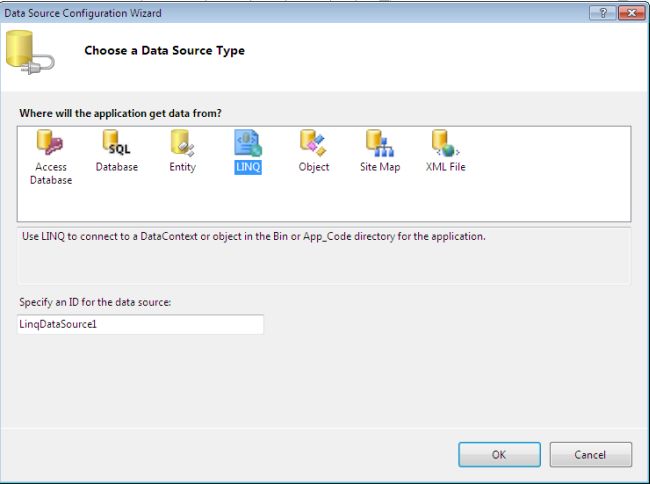
Task: Click the "Entity" text label
Action: click(x=182, y=167)
